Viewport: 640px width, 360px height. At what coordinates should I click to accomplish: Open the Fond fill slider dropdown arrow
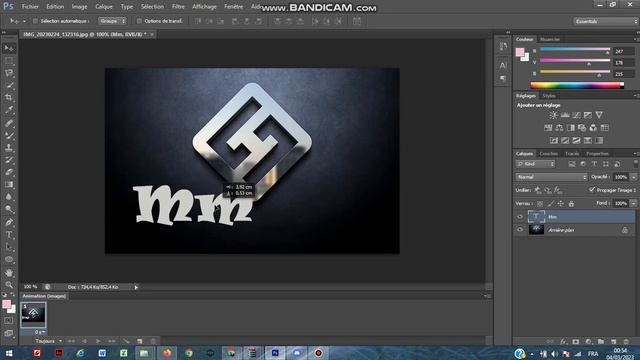tap(633, 203)
